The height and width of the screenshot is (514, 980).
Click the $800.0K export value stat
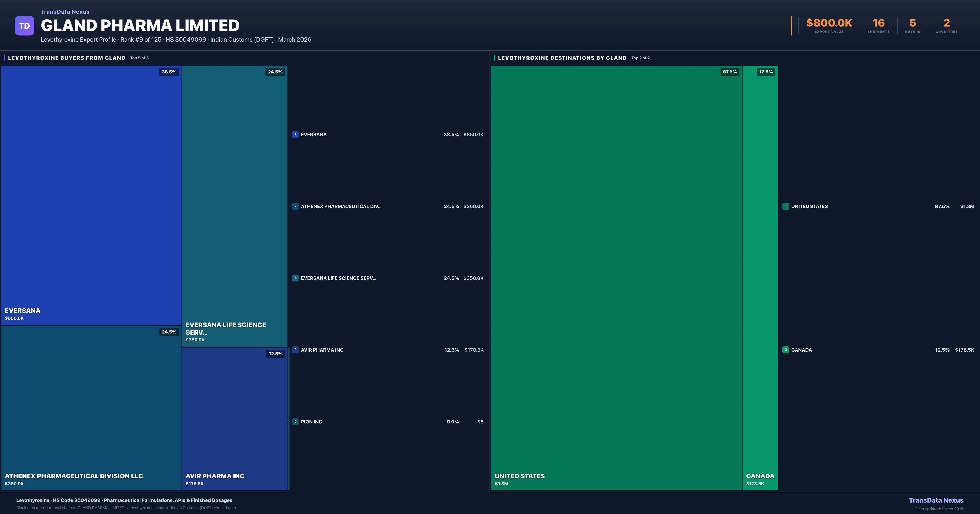click(829, 23)
